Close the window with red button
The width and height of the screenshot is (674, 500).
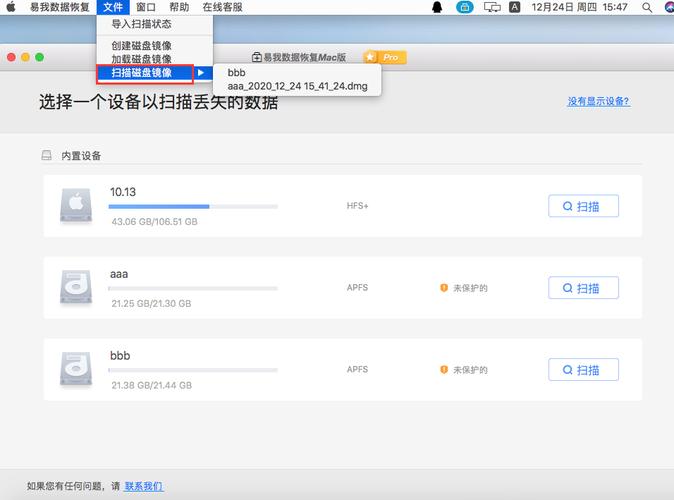coord(12,57)
